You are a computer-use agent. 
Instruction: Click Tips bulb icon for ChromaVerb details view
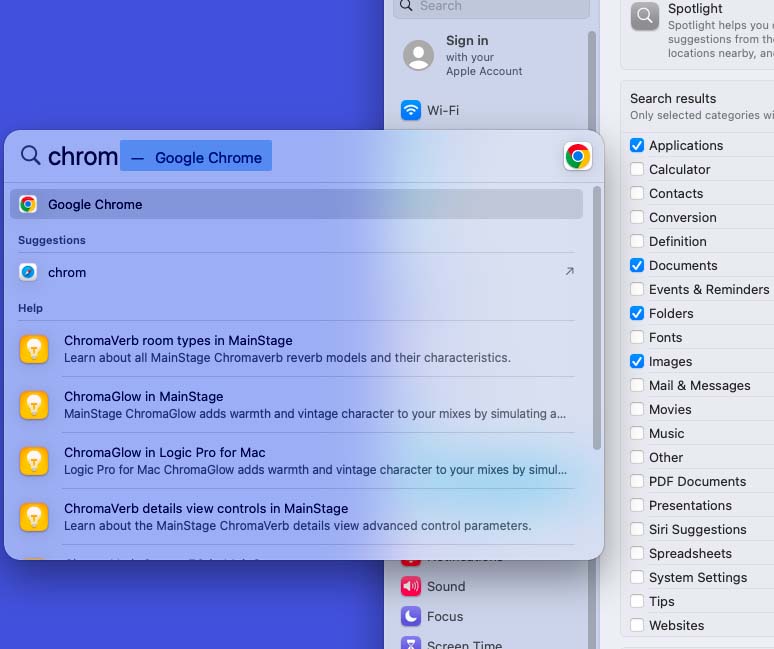point(34,517)
